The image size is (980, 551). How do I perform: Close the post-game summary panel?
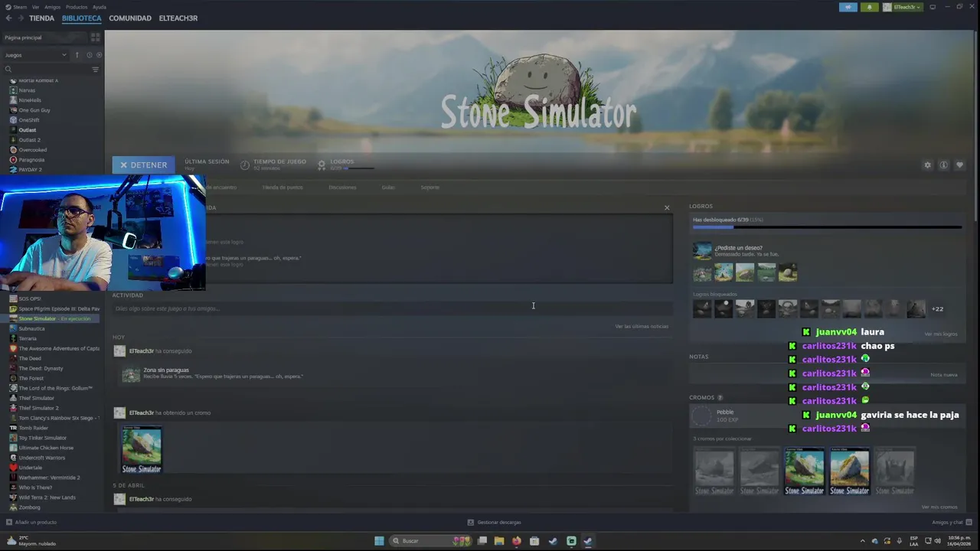667,207
